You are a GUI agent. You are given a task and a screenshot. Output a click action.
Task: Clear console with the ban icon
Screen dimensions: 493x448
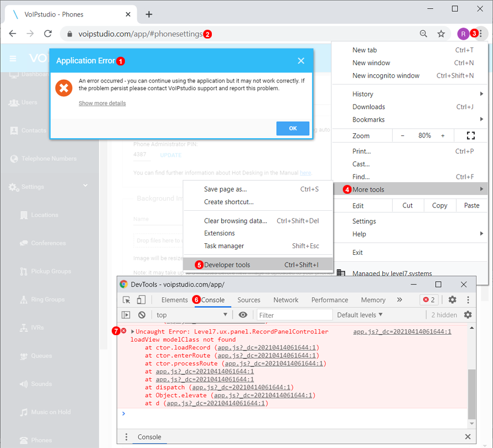pyautogui.click(x=142, y=315)
